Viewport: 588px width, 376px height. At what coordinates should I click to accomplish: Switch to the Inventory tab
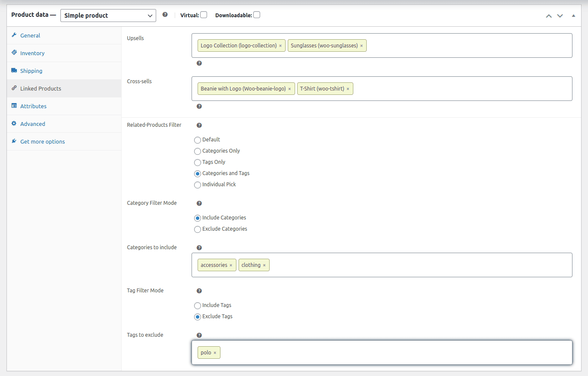tap(32, 53)
